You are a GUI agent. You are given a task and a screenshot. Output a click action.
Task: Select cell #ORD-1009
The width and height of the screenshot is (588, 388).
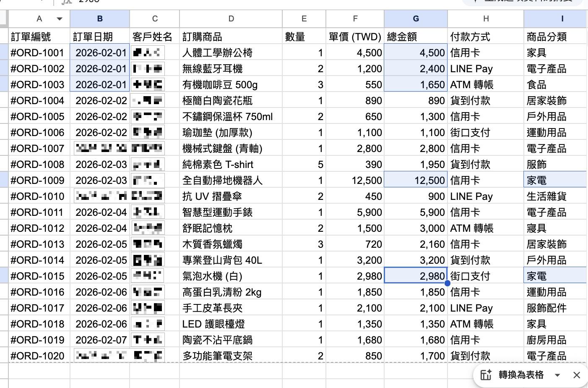click(39, 180)
